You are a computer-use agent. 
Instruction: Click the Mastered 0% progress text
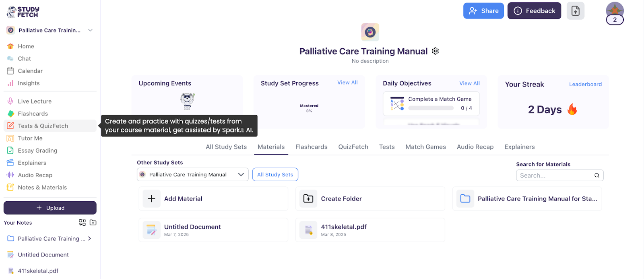309,108
